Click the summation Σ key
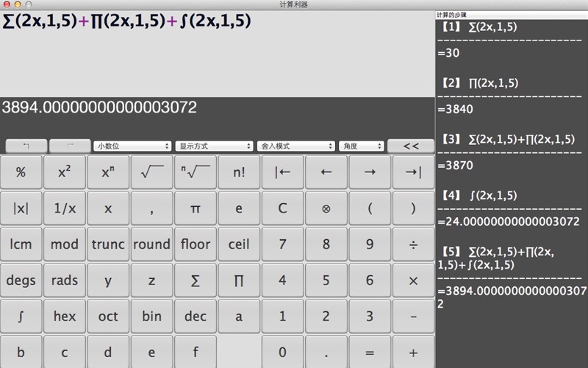The width and height of the screenshot is (588, 368). coord(196,280)
